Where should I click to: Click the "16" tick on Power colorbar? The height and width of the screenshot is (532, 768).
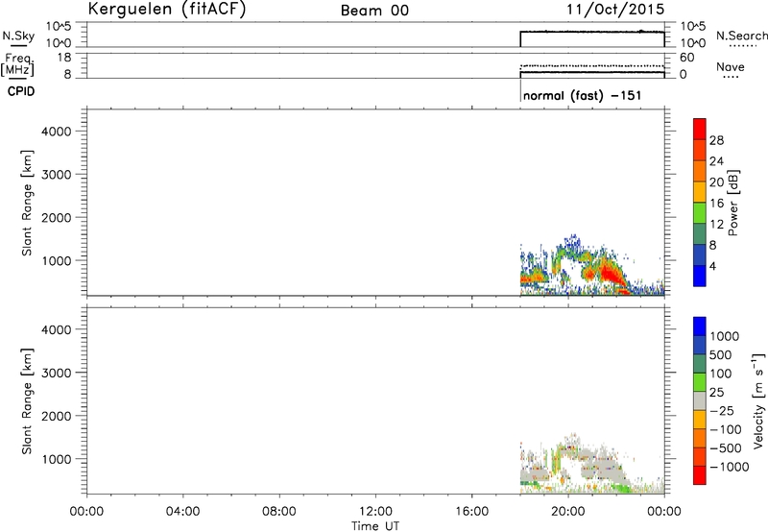click(716, 204)
